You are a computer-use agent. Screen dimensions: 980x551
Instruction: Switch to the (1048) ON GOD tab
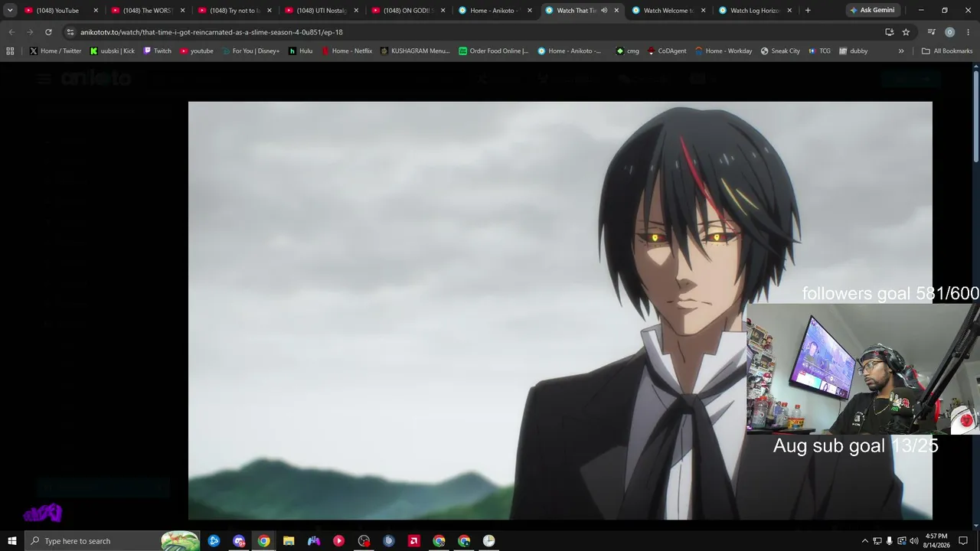click(x=409, y=11)
